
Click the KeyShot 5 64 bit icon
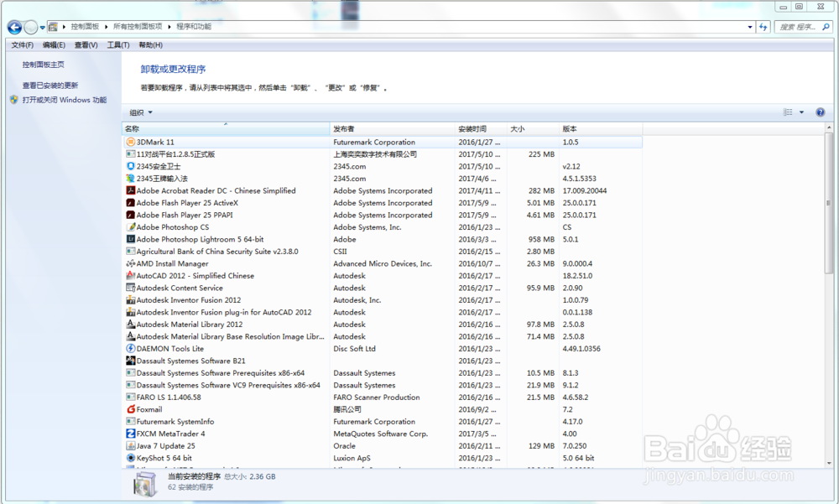(131, 458)
